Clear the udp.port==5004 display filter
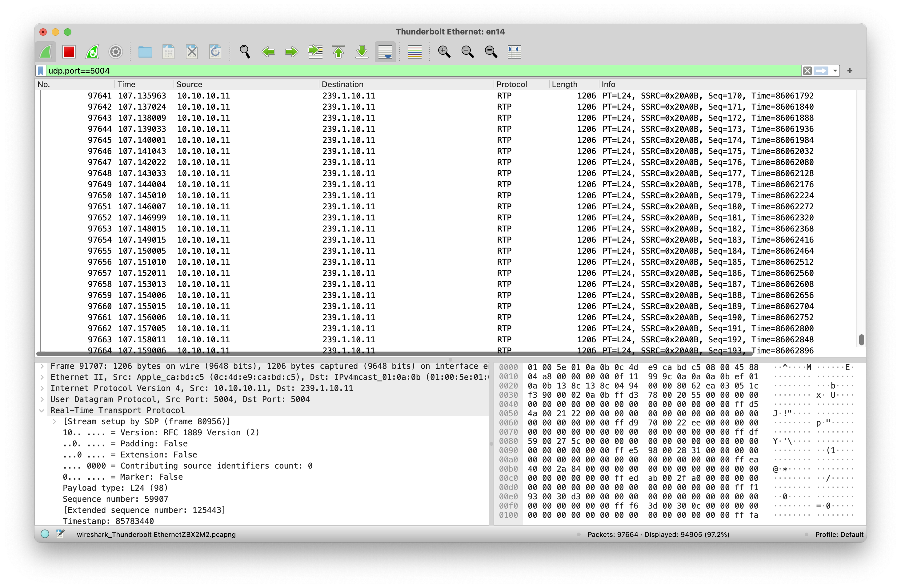This screenshot has width=901, height=588. pos(807,70)
